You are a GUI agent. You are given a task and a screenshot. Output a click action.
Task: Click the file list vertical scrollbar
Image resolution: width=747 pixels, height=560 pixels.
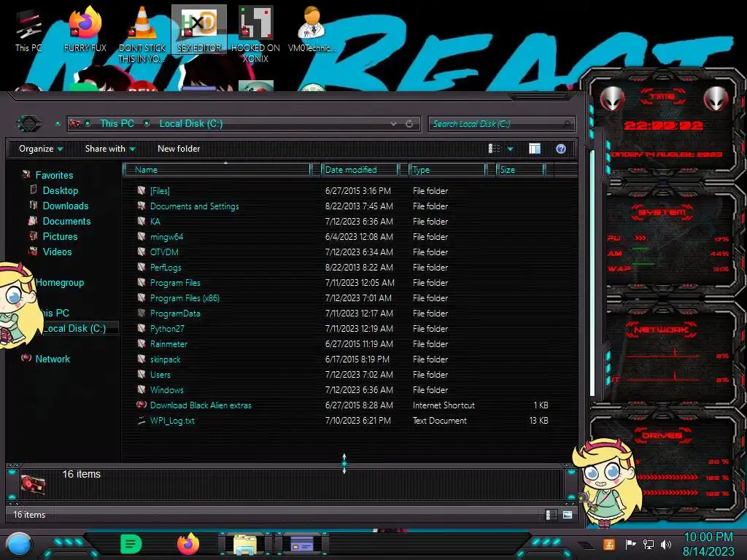(592, 273)
